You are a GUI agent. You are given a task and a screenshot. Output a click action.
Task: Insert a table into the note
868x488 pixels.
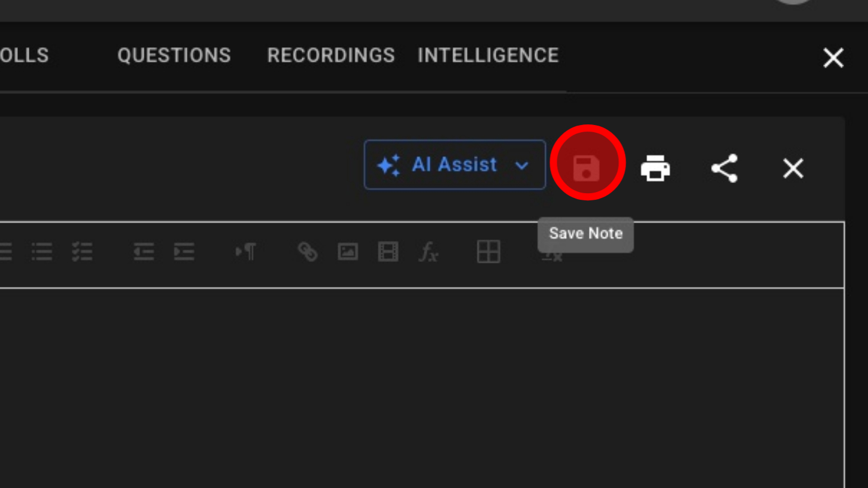click(488, 252)
